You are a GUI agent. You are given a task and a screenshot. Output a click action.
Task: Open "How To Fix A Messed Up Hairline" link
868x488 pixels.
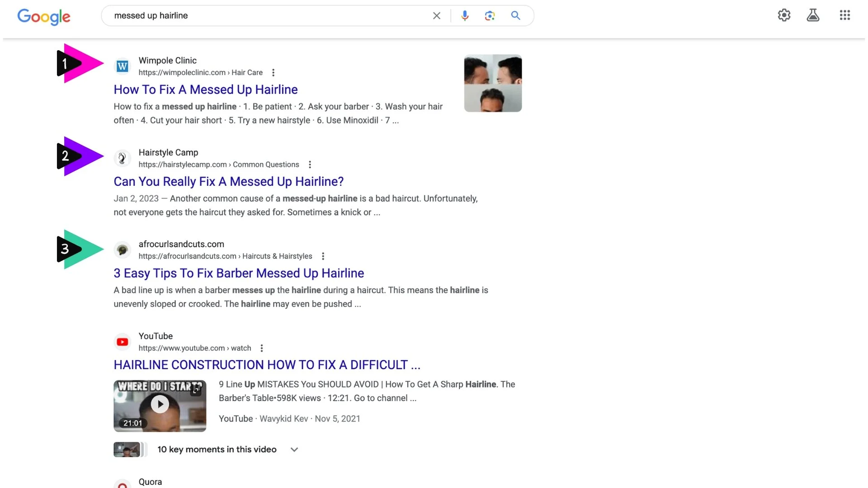point(205,89)
